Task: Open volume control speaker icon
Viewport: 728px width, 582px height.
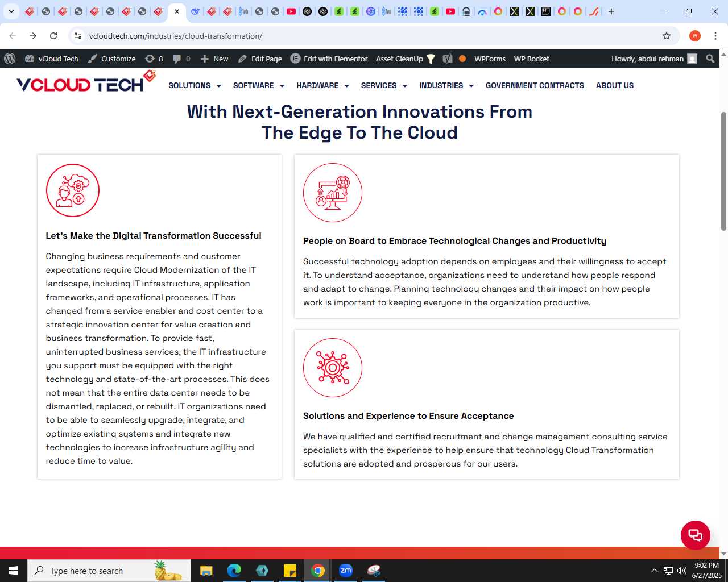Action: tap(682, 571)
